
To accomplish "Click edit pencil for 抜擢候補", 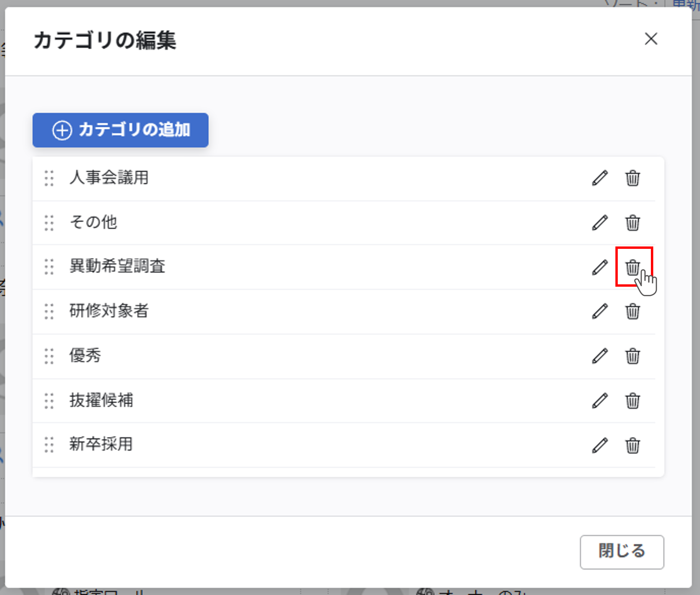I will click(599, 401).
